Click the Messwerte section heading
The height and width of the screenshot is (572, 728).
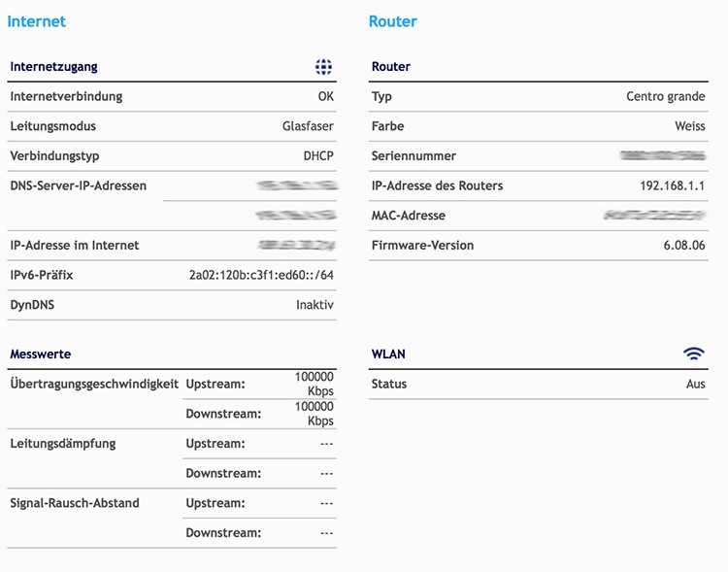40,354
